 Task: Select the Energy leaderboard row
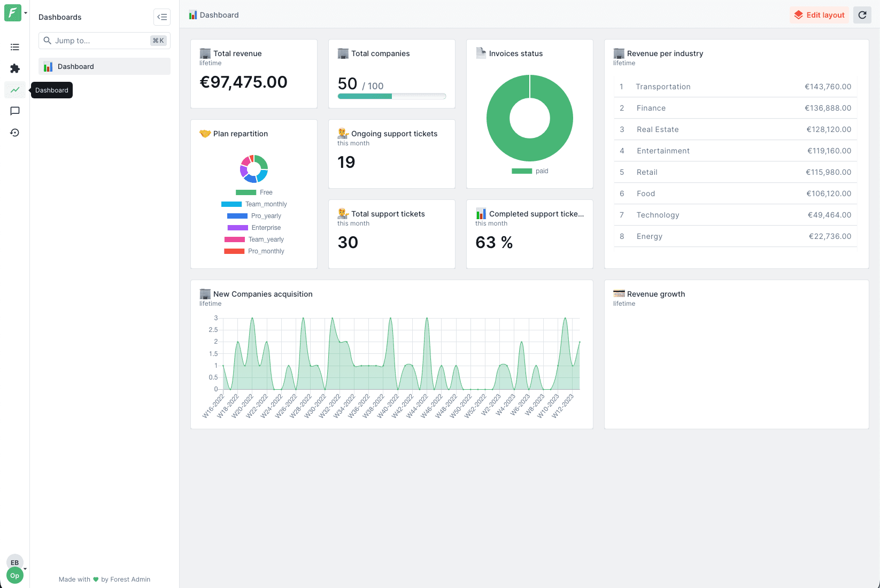(736, 236)
